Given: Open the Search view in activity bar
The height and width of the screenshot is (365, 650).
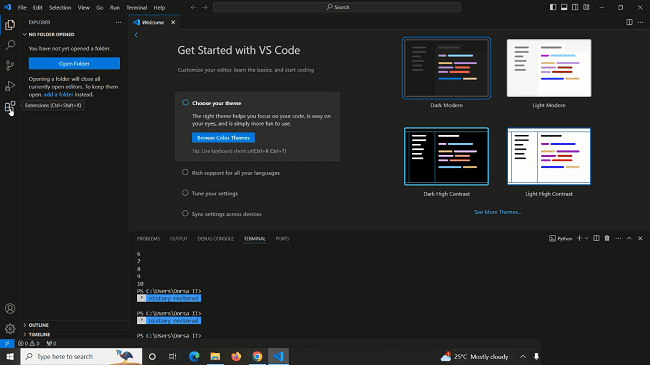Looking at the screenshot, I should click(10, 45).
